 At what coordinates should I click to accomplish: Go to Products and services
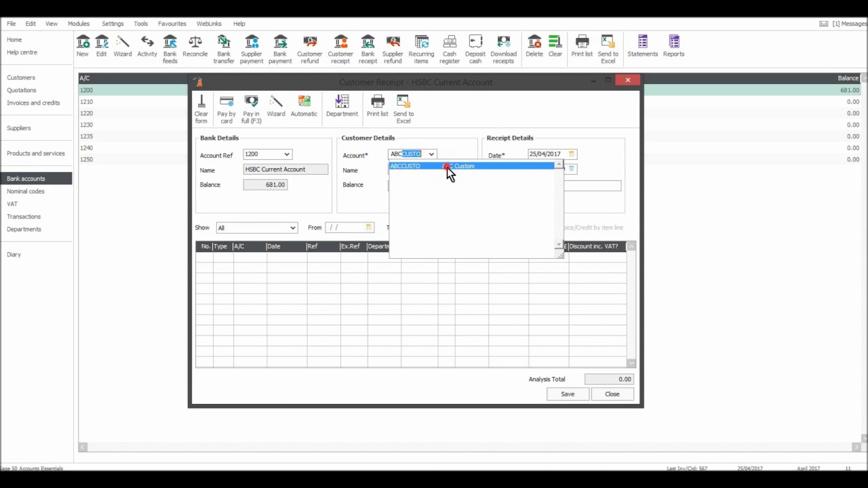pyautogui.click(x=36, y=154)
